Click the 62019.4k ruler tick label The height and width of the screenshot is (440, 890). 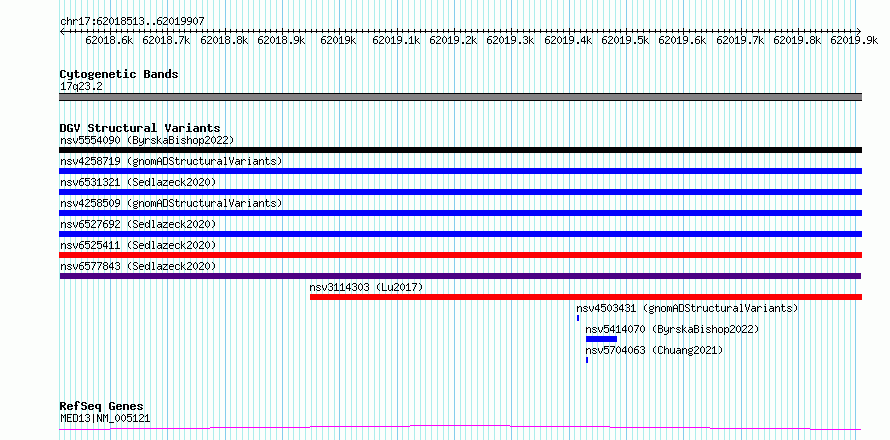568,40
